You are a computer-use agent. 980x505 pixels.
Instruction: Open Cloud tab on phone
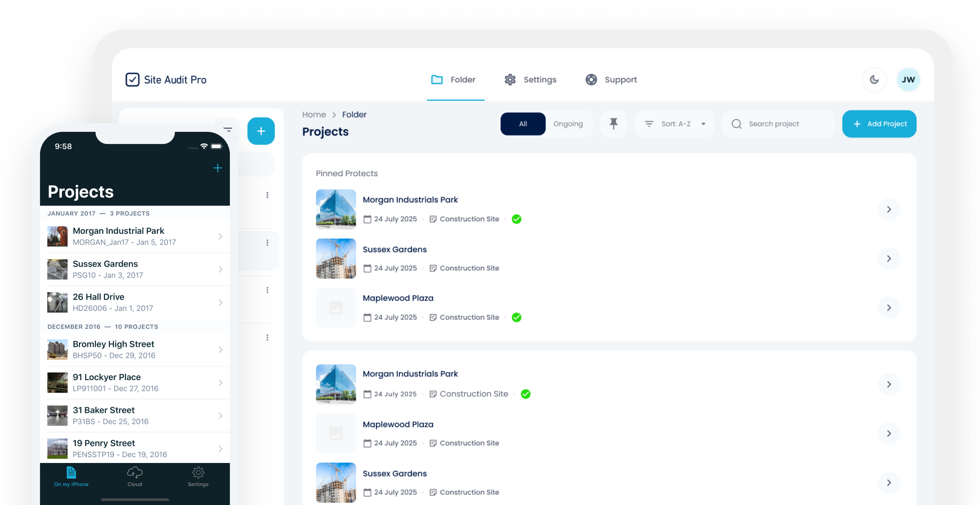(x=135, y=476)
